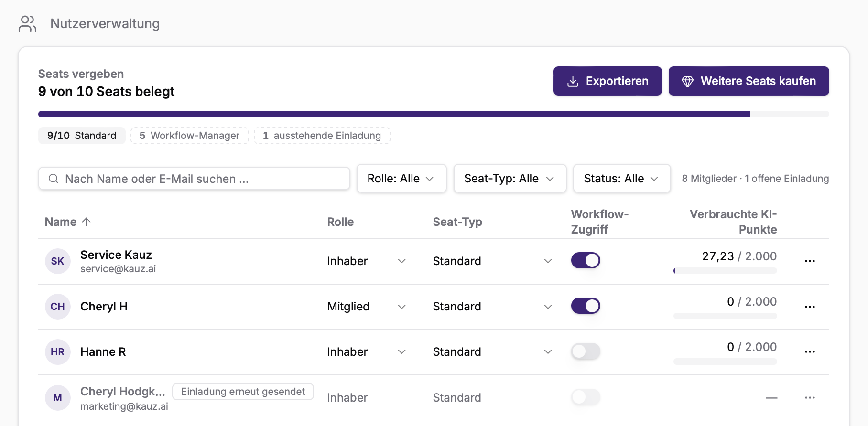The height and width of the screenshot is (426, 868).
Task: Change seat type dropdown for Cheryl H
Action: point(492,307)
